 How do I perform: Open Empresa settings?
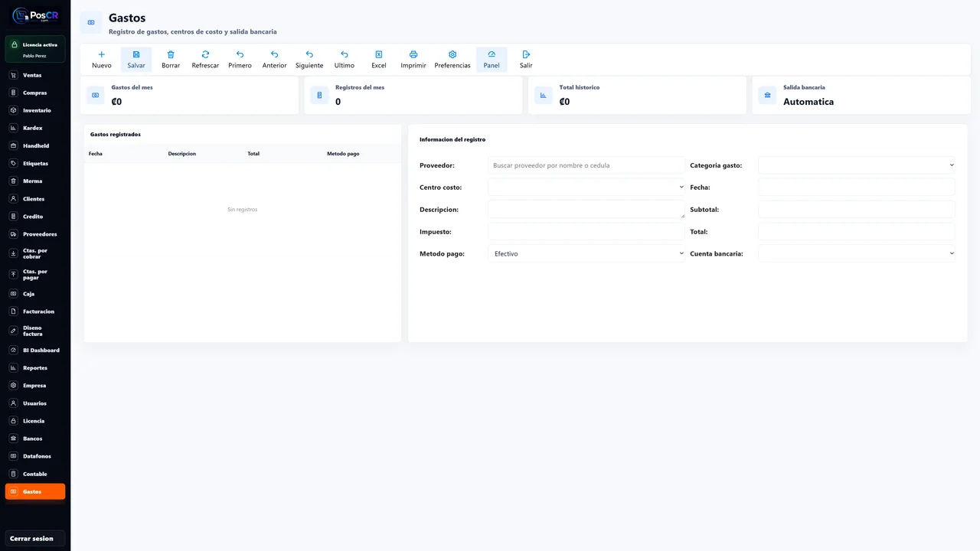pos(35,385)
